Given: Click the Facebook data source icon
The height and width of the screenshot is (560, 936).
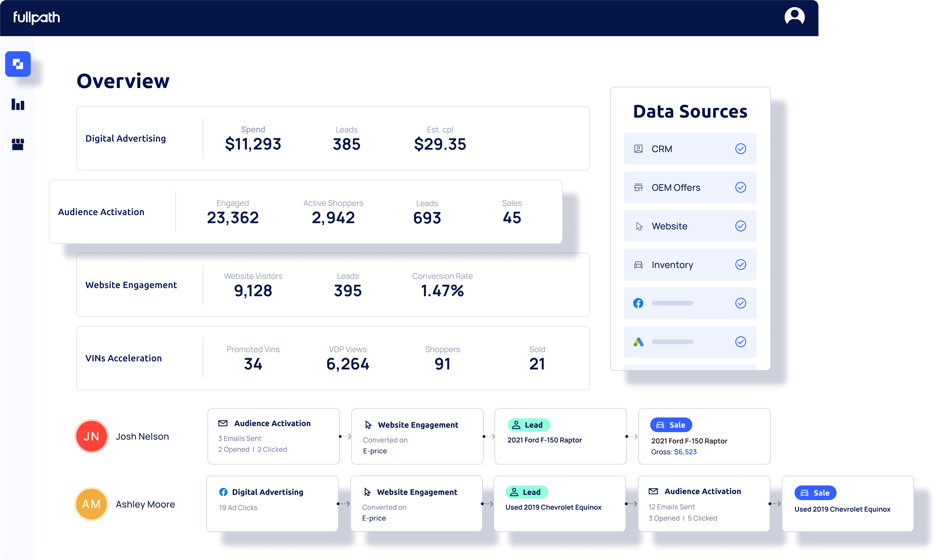Looking at the screenshot, I should [638, 303].
